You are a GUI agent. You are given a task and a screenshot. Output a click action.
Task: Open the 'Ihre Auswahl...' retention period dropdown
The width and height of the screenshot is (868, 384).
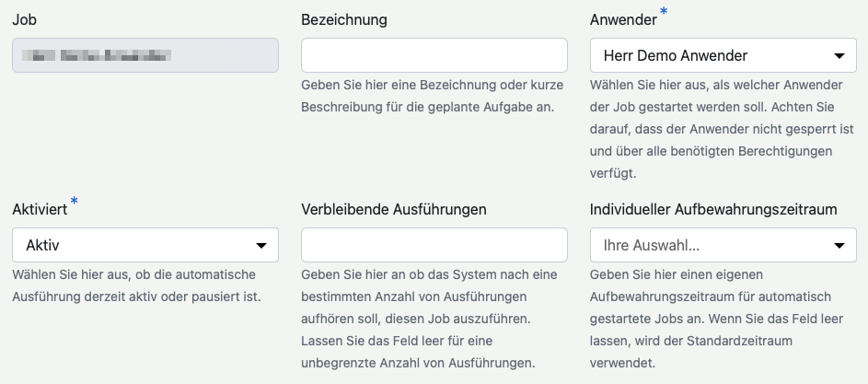(x=709, y=245)
